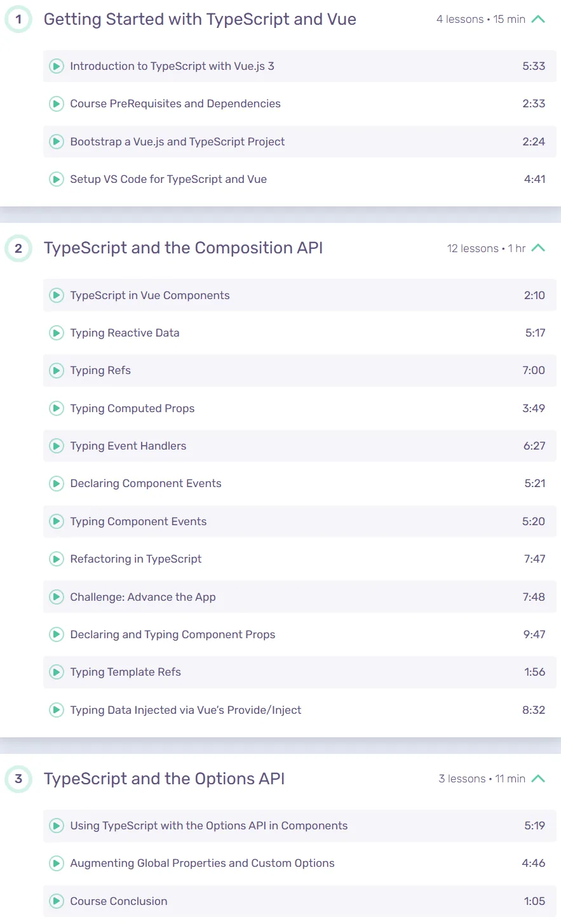Open Course PreRequisites and Dependencies lesson
The height and width of the screenshot is (924, 561).
coord(175,104)
